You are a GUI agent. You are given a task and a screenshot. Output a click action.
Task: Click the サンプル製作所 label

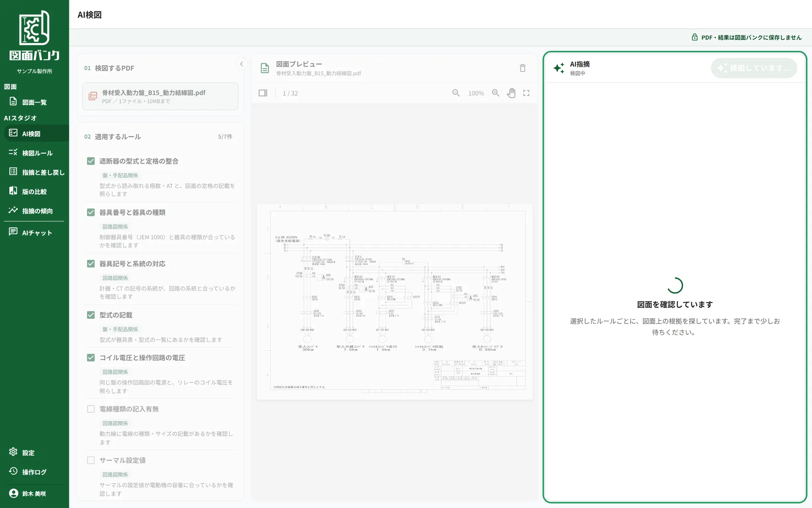pos(34,71)
